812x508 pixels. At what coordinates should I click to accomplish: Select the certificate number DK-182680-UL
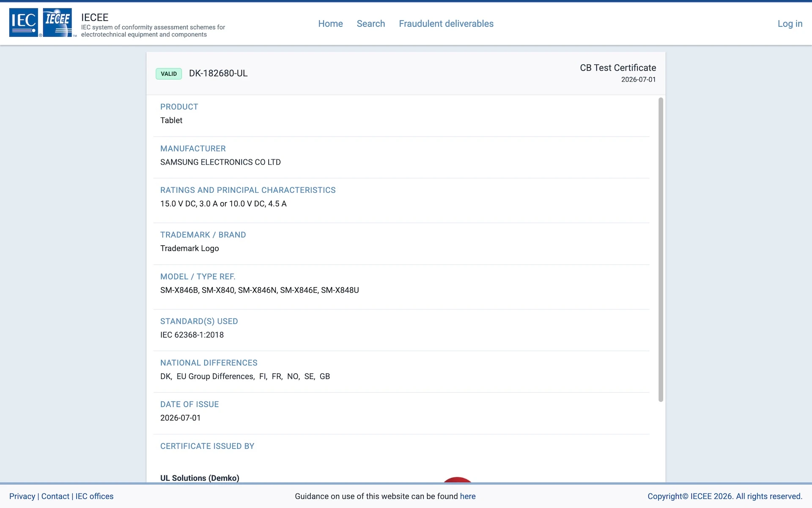(x=218, y=73)
